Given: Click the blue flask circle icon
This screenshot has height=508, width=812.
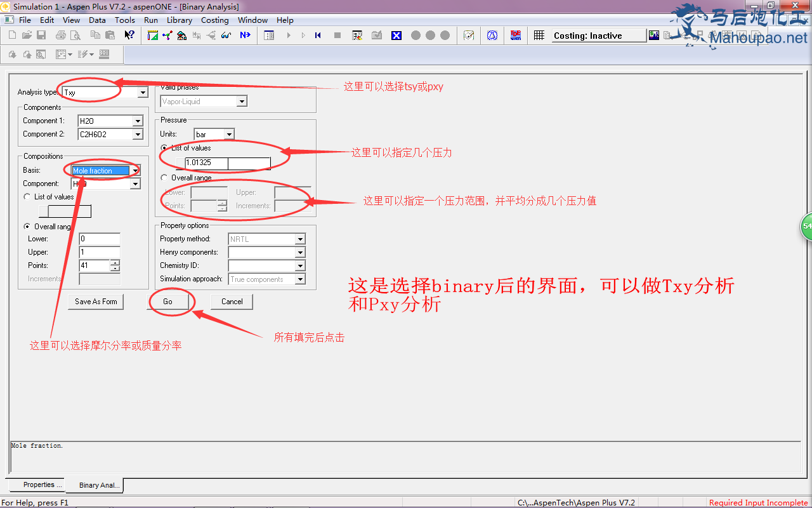Looking at the screenshot, I should click(x=492, y=36).
